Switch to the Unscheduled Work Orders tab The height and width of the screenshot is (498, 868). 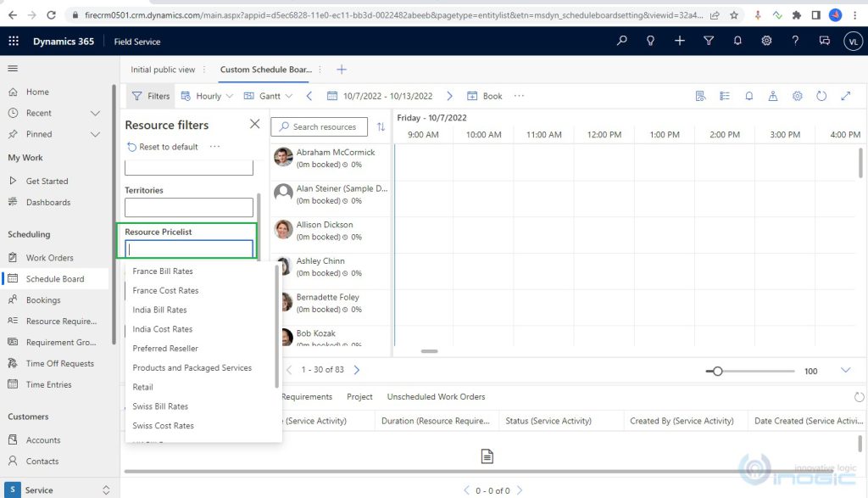point(436,396)
